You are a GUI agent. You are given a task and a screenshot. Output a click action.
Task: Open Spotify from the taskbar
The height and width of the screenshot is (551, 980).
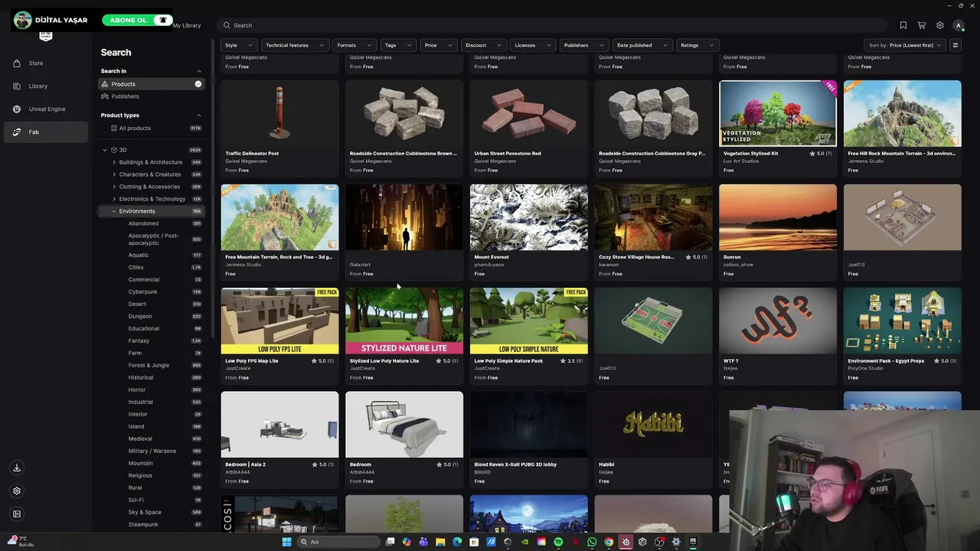[x=558, y=542]
